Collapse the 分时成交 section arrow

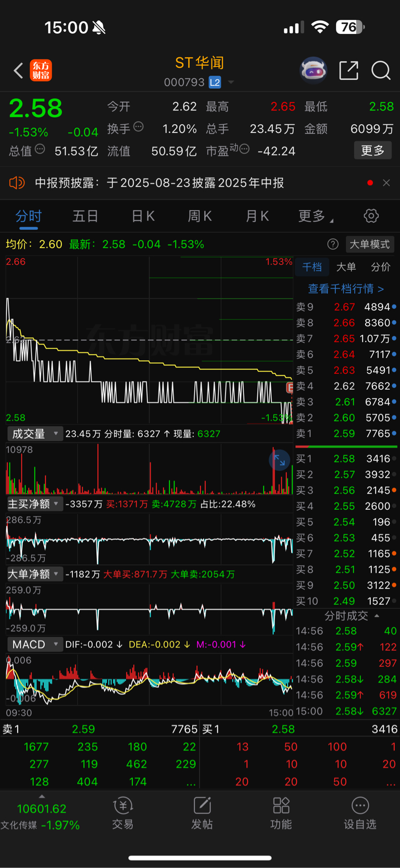377,616
